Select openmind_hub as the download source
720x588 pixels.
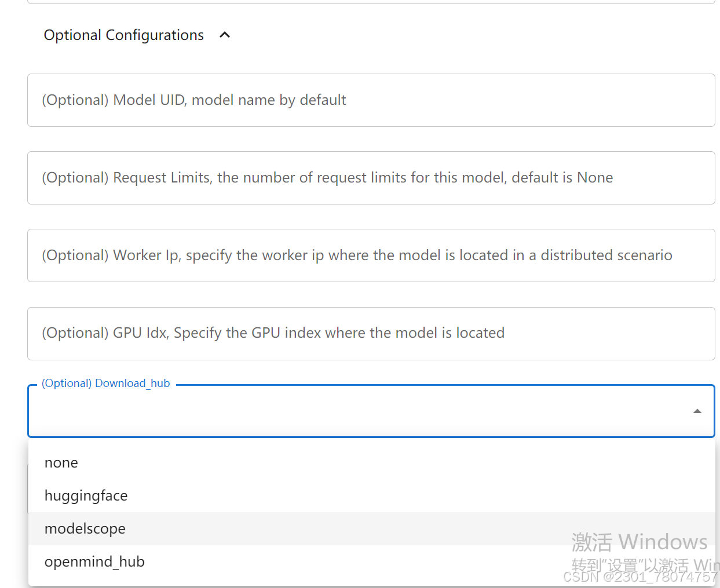tap(94, 561)
